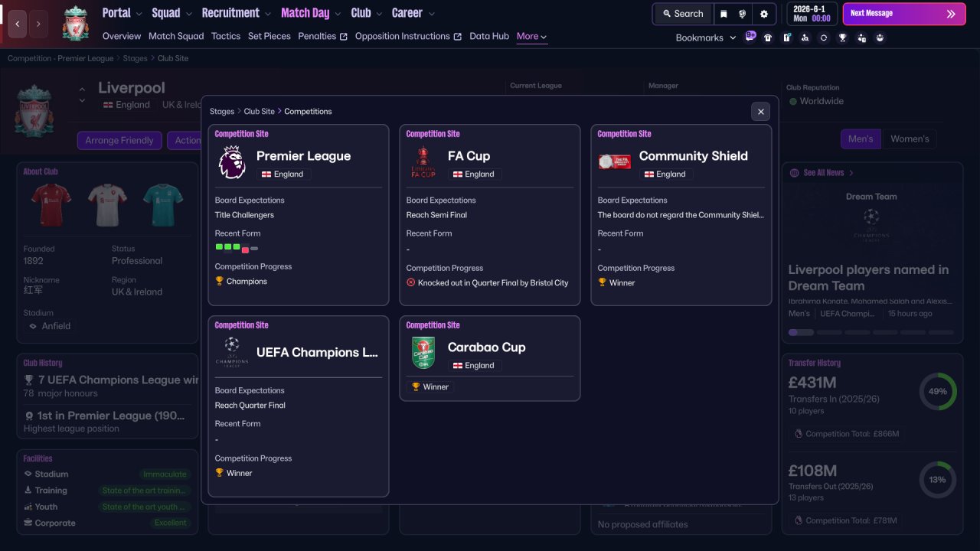Open the Tactics tab
Screen dimensions: 980x551
(x=226, y=36)
